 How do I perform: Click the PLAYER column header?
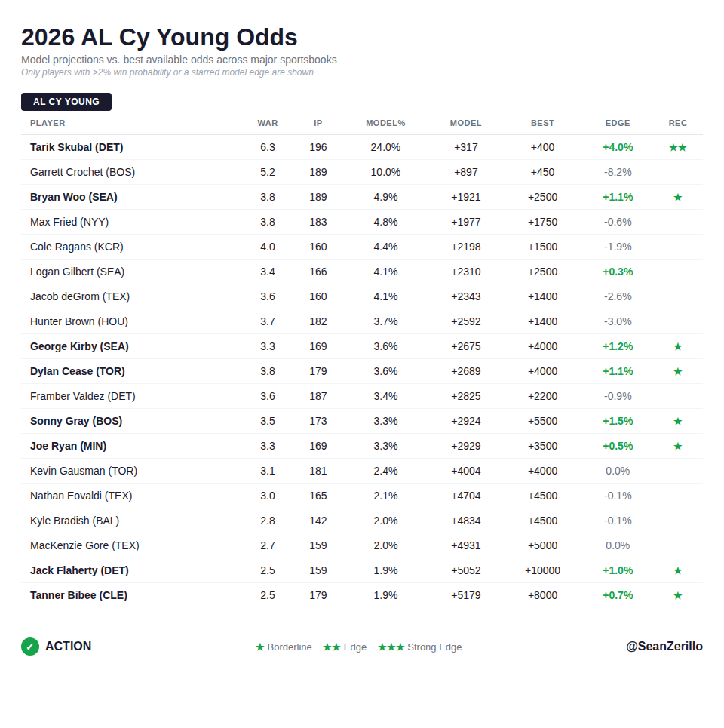(48, 123)
